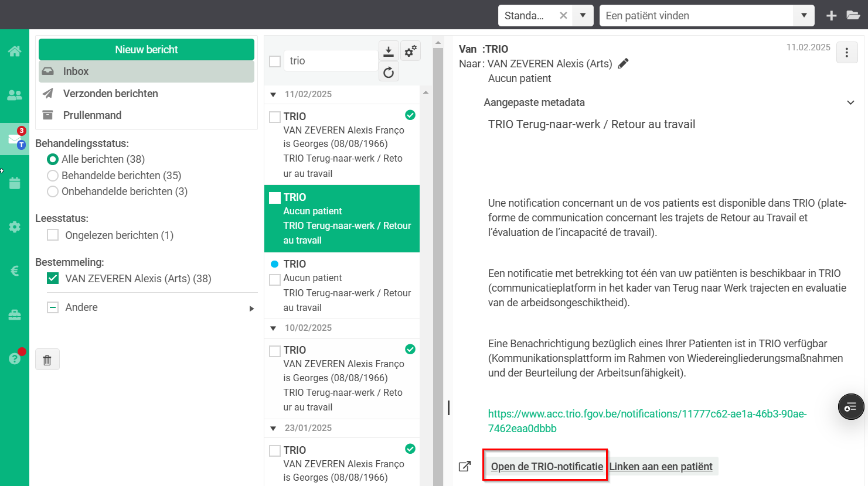Toggle the Andere checkbox
868x486 pixels.
coord(53,307)
